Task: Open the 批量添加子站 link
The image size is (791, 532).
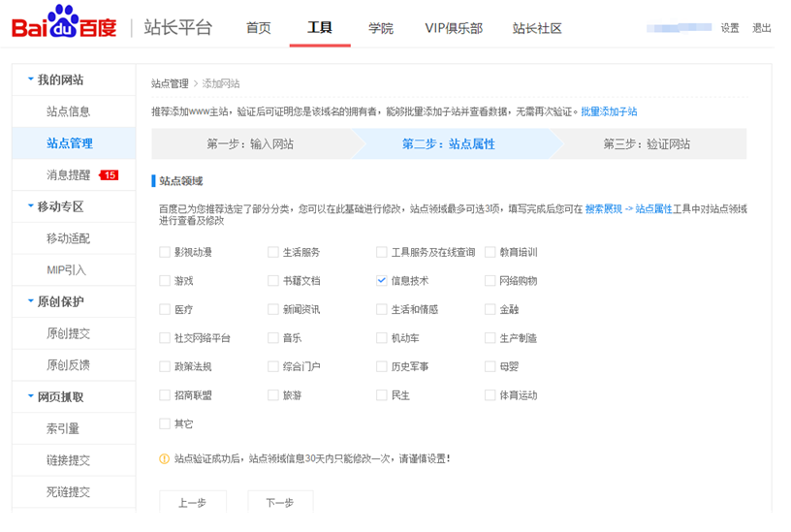Action: pyautogui.click(x=609, y=112)
